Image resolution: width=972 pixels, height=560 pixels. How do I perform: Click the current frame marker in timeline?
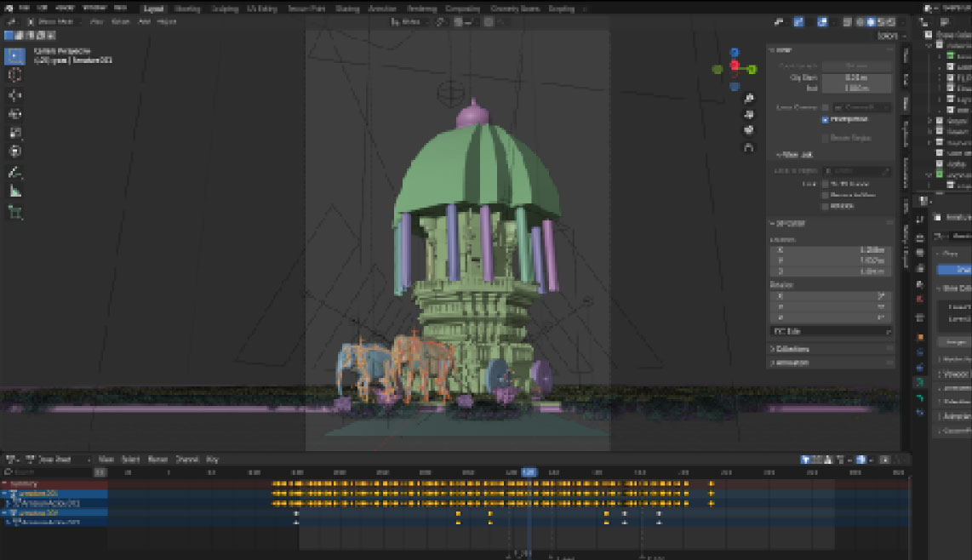(529, 471)
